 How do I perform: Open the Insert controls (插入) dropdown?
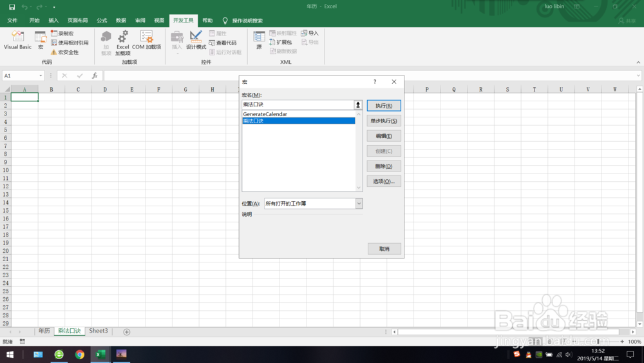click(x=177, y=43)
